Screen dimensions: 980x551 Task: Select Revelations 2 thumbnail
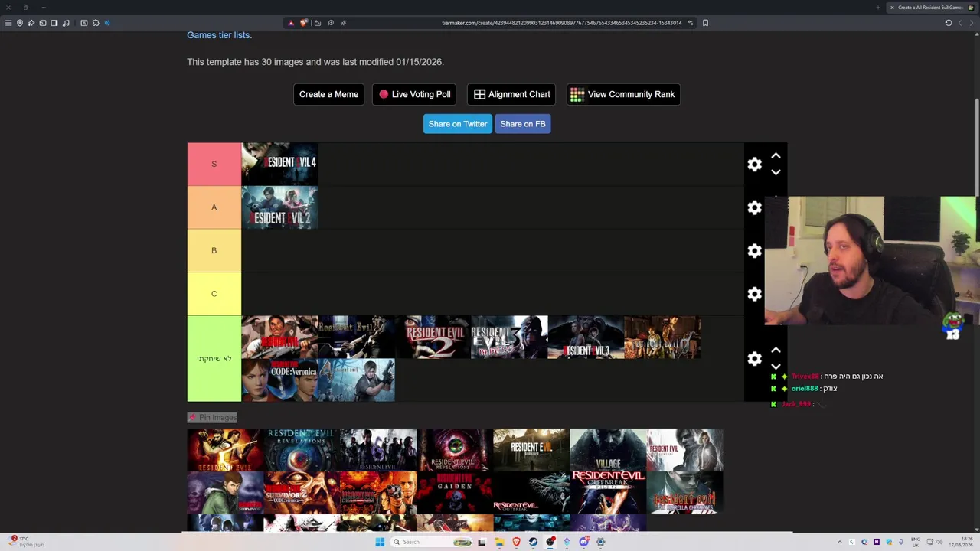[455, 449]
